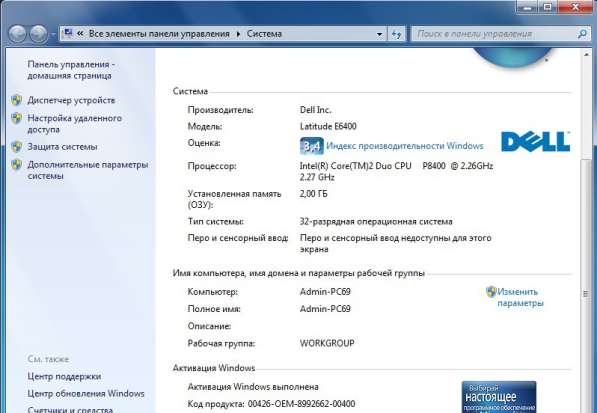
Task: Click shield icon beside Защита системы
Action: (16, 147)
